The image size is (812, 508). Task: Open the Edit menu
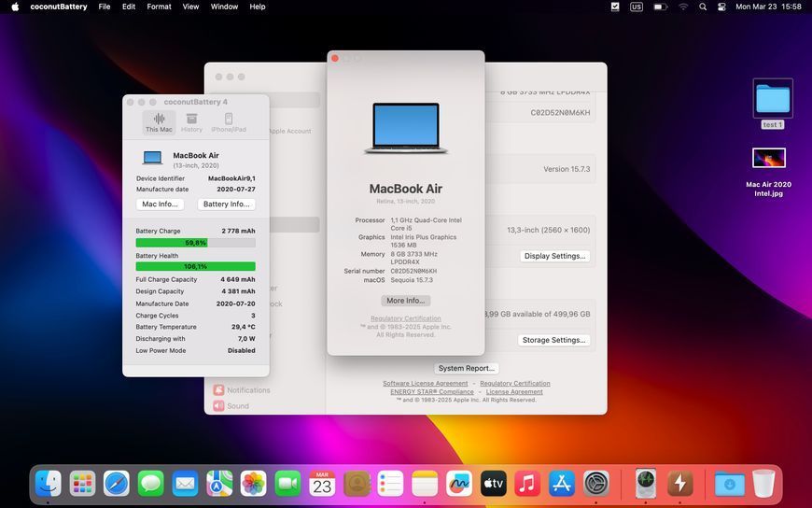tap(129, 7)
